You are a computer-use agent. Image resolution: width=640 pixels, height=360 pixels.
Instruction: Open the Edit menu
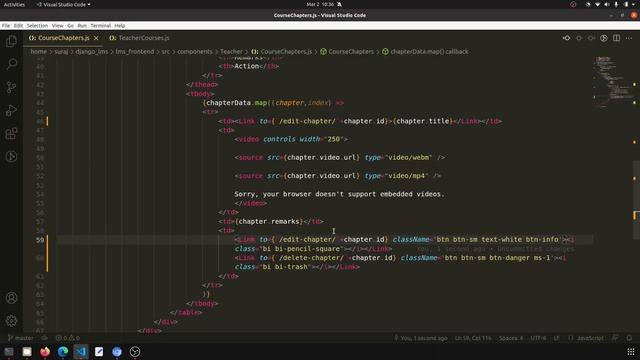pos(18,25)
